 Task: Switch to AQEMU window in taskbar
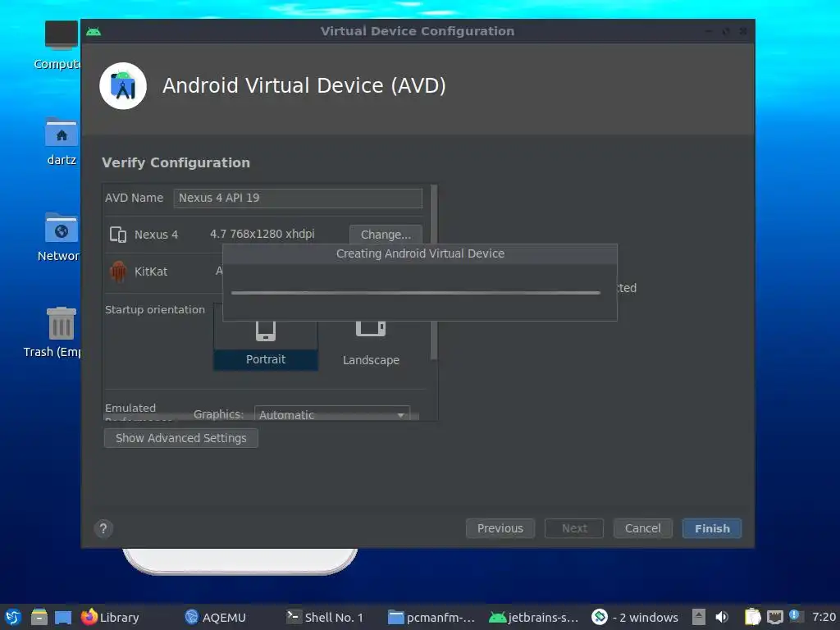(215, 617)
